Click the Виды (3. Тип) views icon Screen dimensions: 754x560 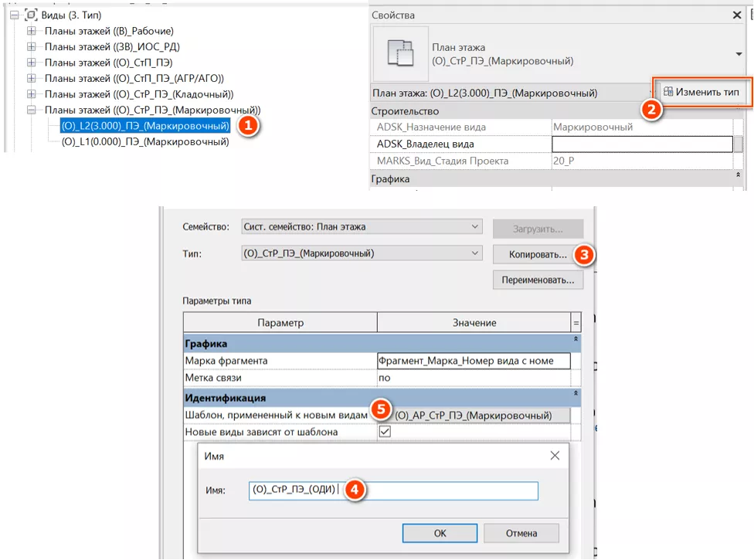[32, 15]
